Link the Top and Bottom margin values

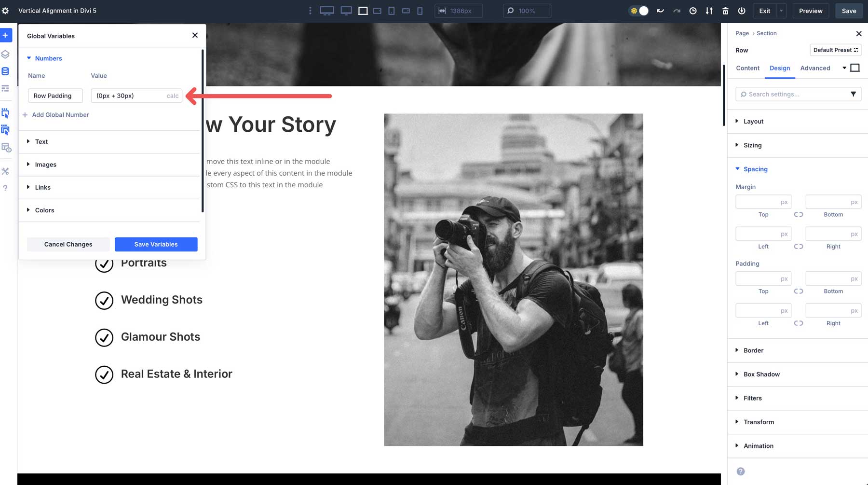click(x=799, y=214)
